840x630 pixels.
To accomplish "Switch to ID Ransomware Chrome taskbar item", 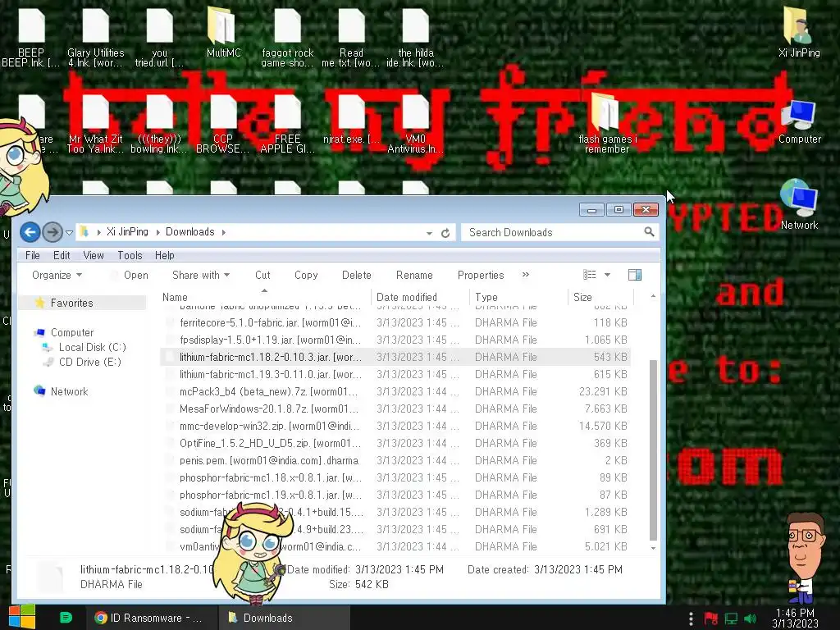I will pos(152,618).
